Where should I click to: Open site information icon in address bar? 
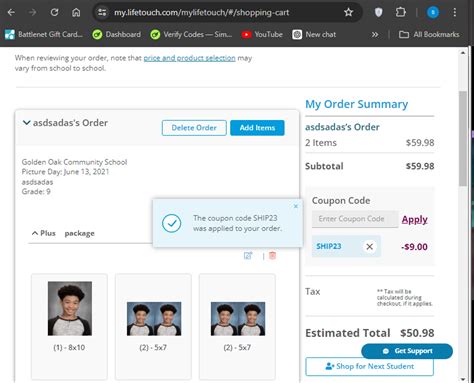102,13
